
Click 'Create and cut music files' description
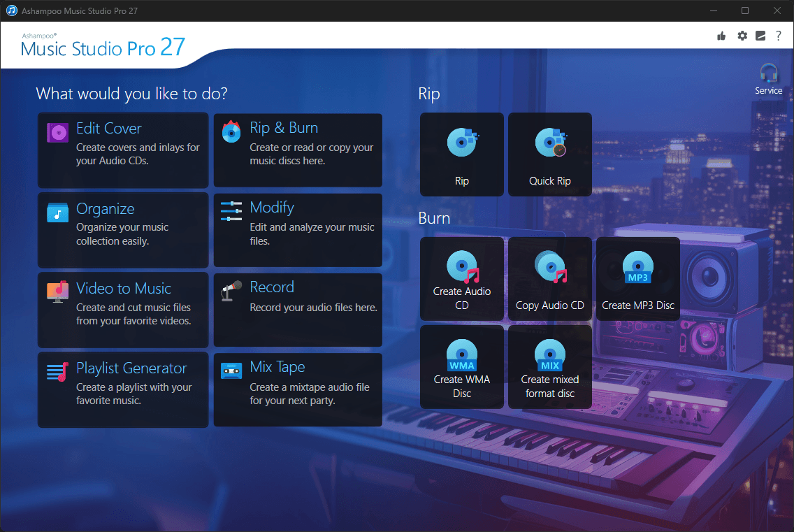[133, 314]
